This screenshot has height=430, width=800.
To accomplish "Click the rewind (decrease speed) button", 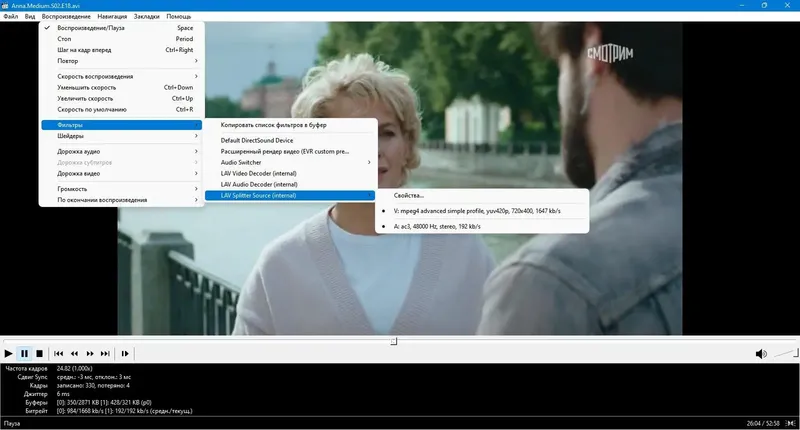I will [74, 353].
